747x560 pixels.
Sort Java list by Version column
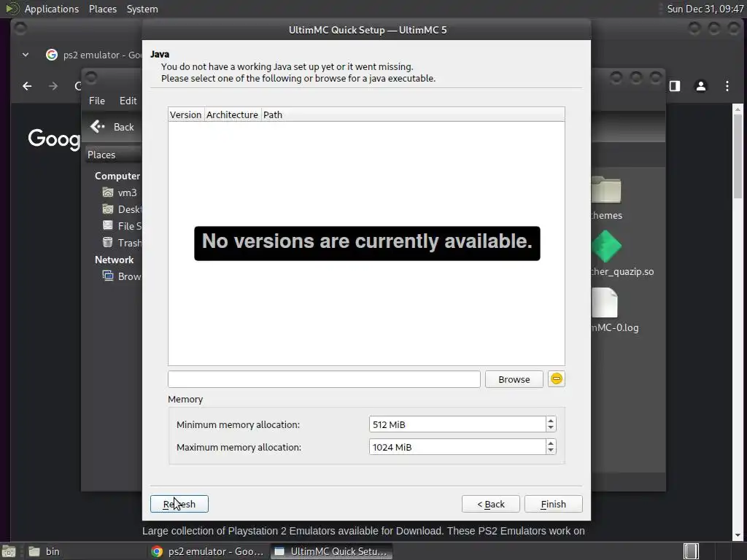click(186, 114)
